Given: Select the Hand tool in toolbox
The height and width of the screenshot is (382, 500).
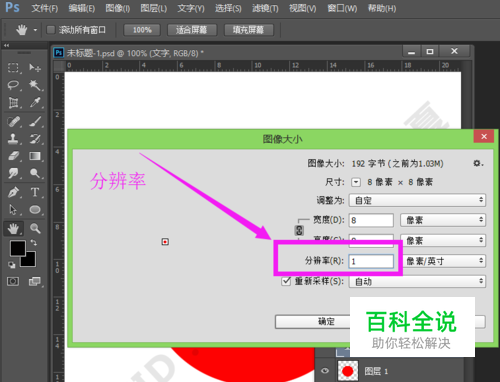Looking at the screenshot, I should [x=13, y=228].
